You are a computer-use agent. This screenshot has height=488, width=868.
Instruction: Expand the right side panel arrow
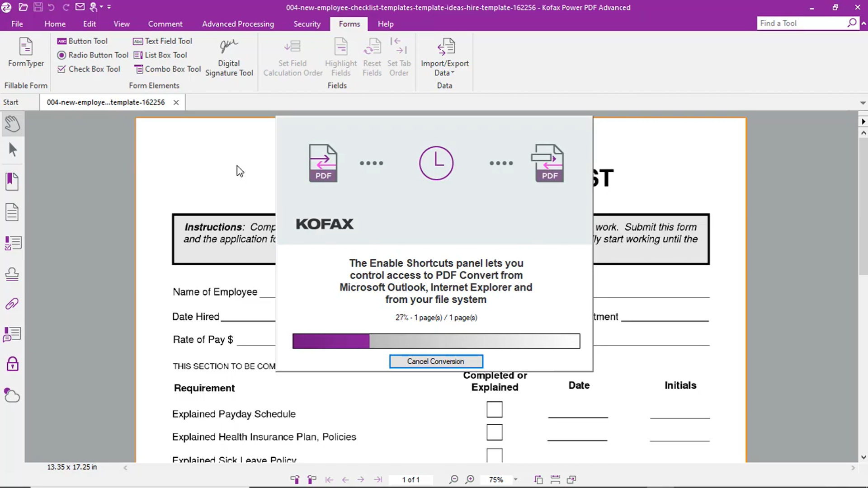click(x=863, y=122)
